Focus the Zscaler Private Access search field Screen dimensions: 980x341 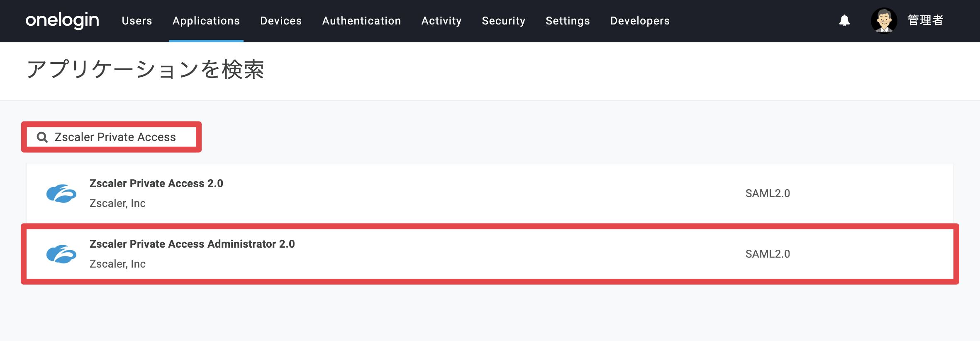111,137
